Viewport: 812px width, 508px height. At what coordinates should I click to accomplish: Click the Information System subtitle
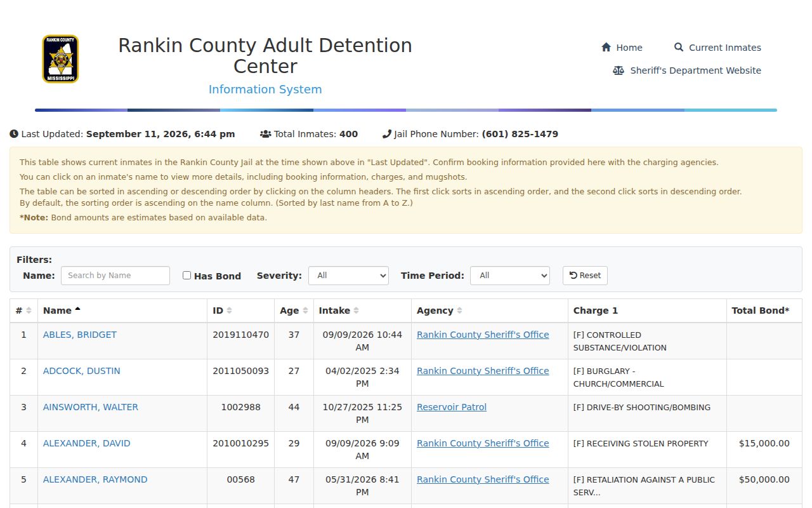(x=265, y=90)
